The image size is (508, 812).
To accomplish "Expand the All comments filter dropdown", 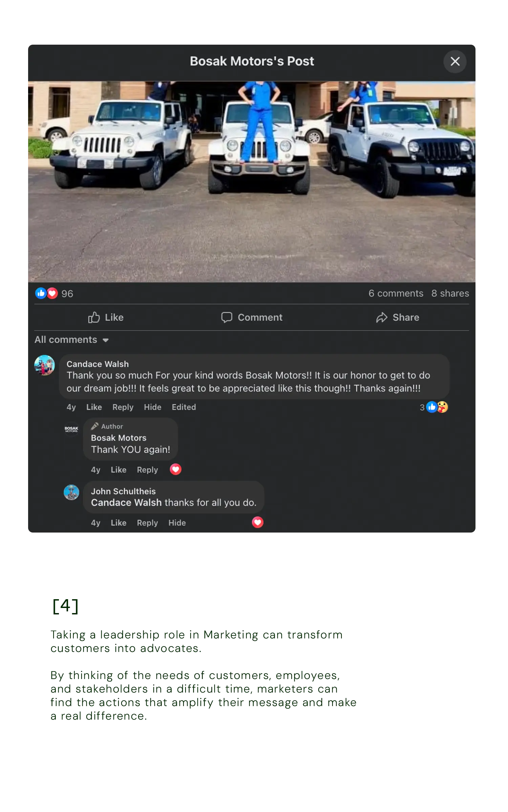I will [71, 340].
